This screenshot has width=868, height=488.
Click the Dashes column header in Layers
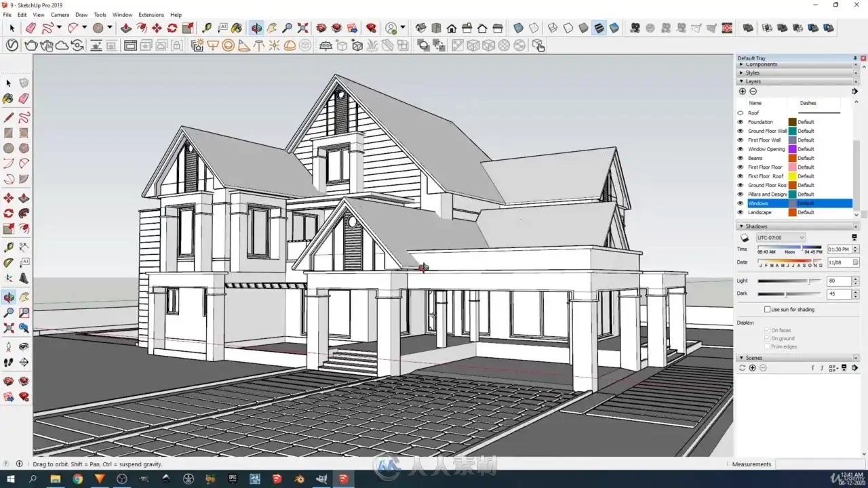[808, 103]
